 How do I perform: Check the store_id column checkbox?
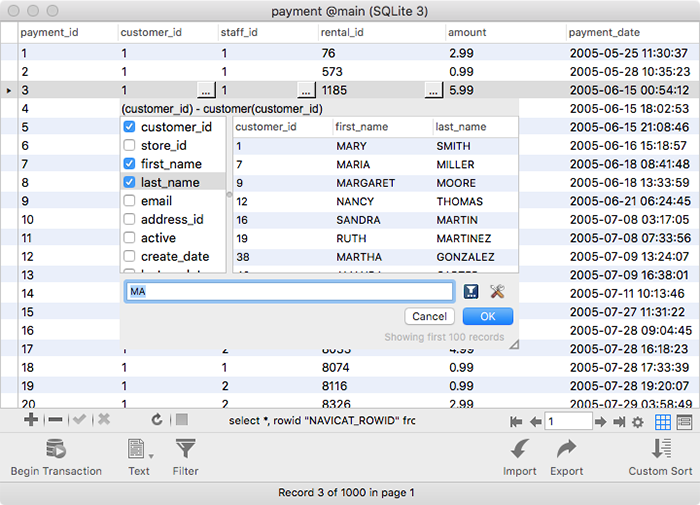129,145
